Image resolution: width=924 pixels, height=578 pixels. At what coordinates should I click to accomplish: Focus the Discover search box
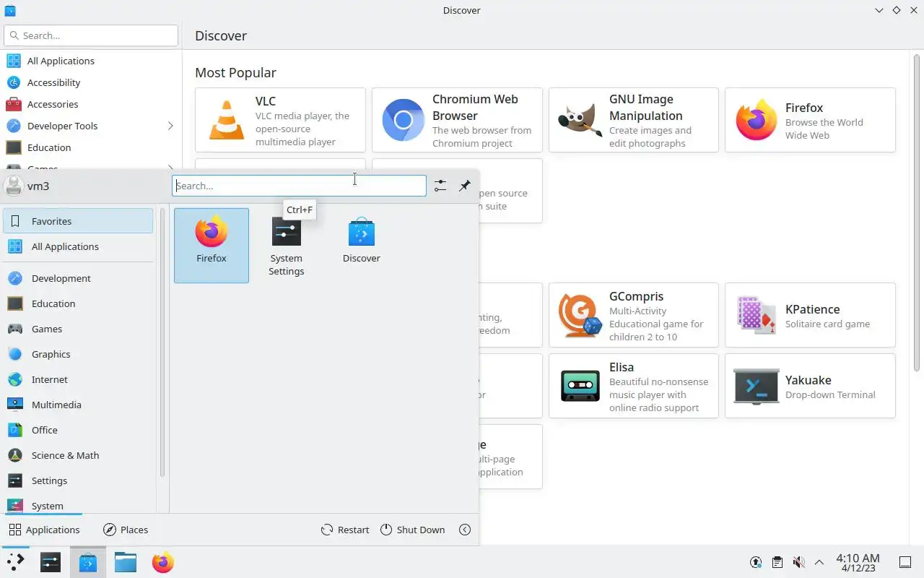click(91, 35)
